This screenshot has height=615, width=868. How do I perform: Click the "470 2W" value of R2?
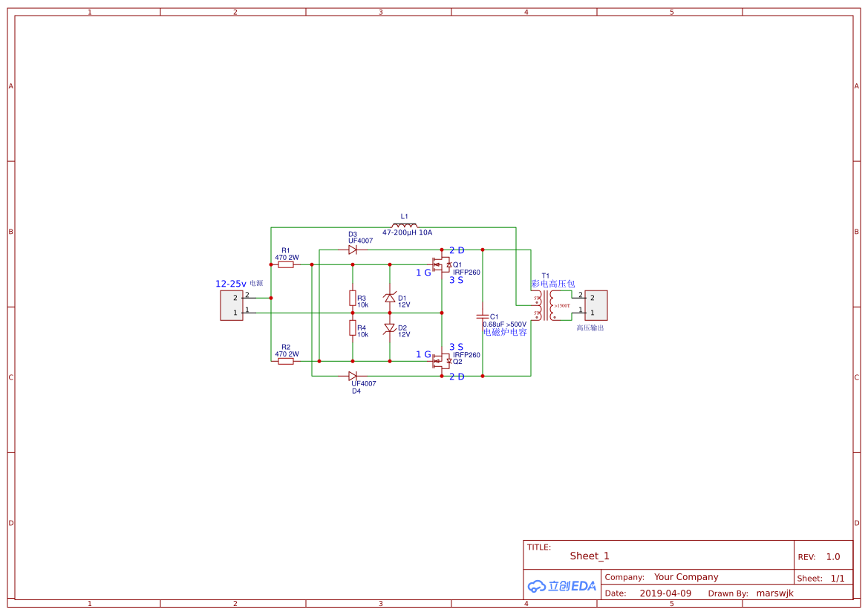point(287,354)
